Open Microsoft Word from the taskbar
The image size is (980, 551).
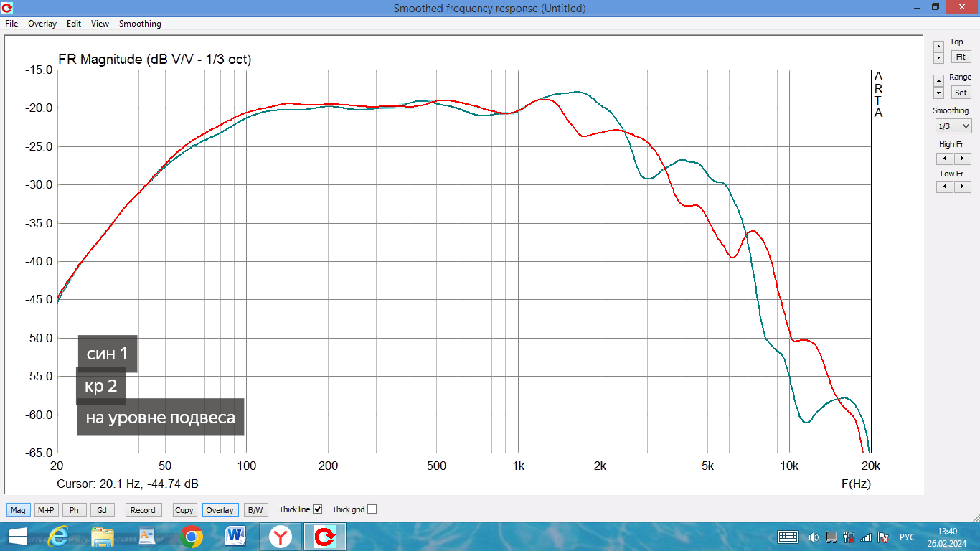point(236,537)
